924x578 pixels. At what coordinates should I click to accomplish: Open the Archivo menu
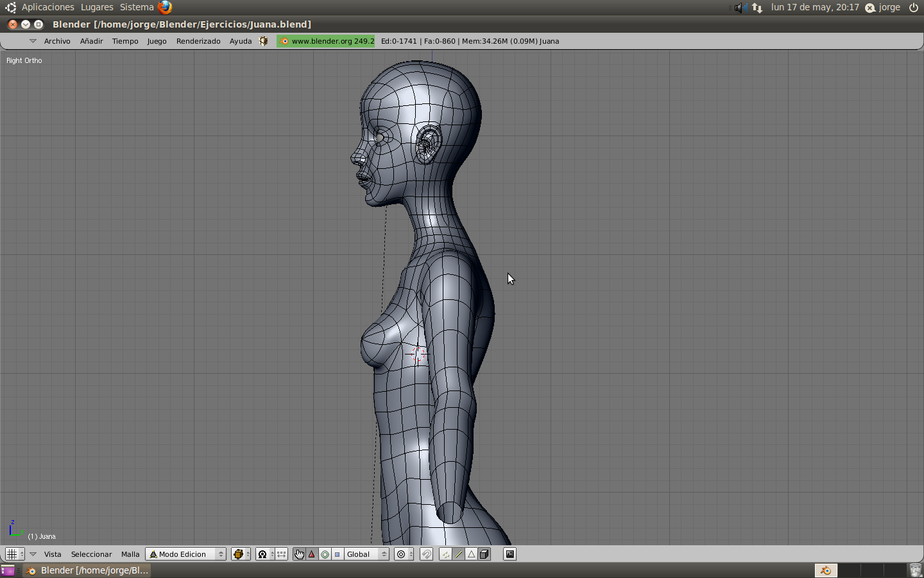[57, 41]
